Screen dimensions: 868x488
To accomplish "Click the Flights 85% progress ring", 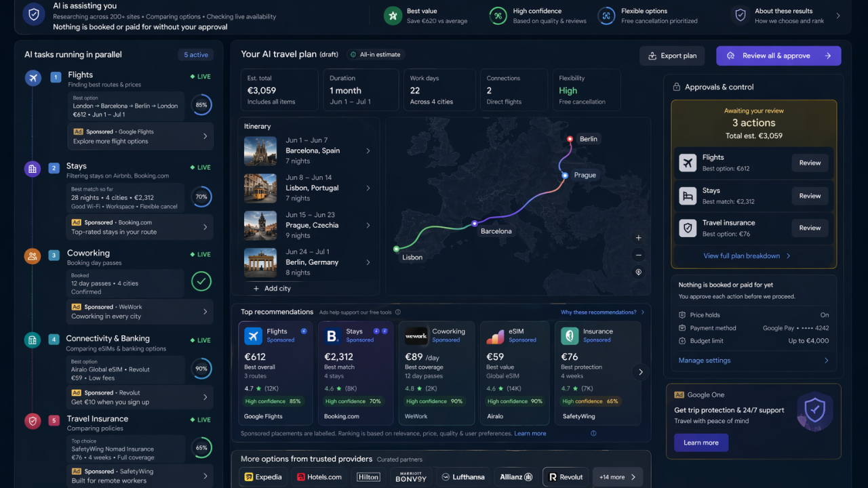I will pos(201,105).
